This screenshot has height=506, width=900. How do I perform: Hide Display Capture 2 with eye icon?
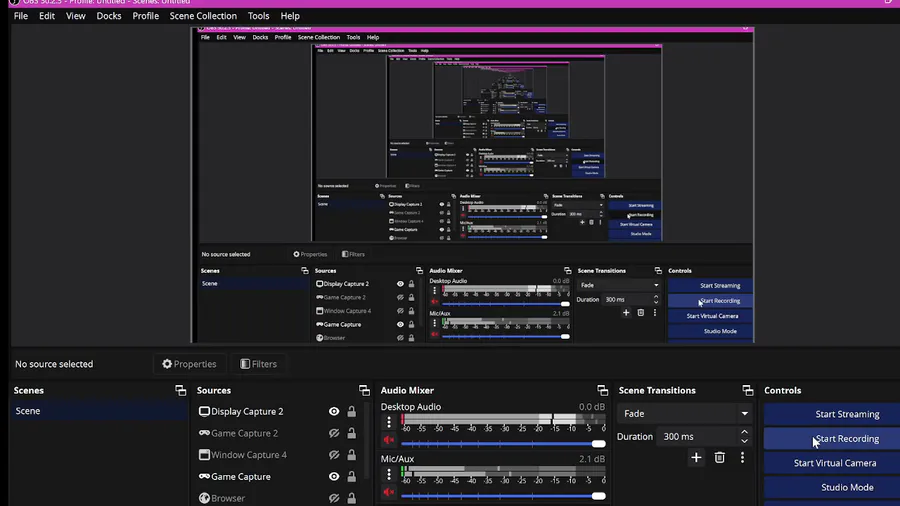click(x=333, y=411)
